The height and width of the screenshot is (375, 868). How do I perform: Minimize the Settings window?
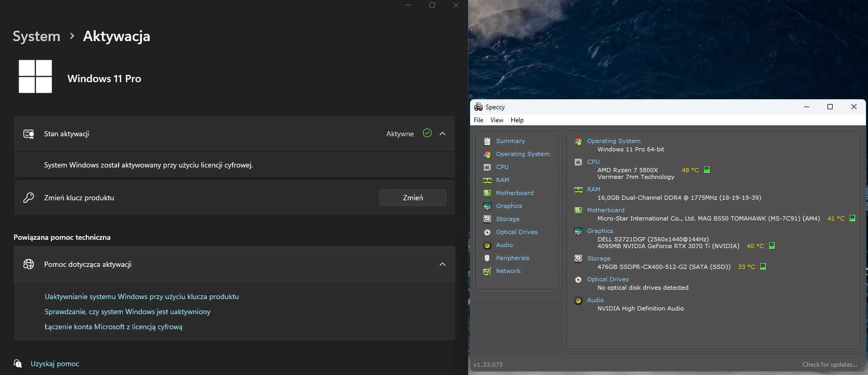[408, 5]
